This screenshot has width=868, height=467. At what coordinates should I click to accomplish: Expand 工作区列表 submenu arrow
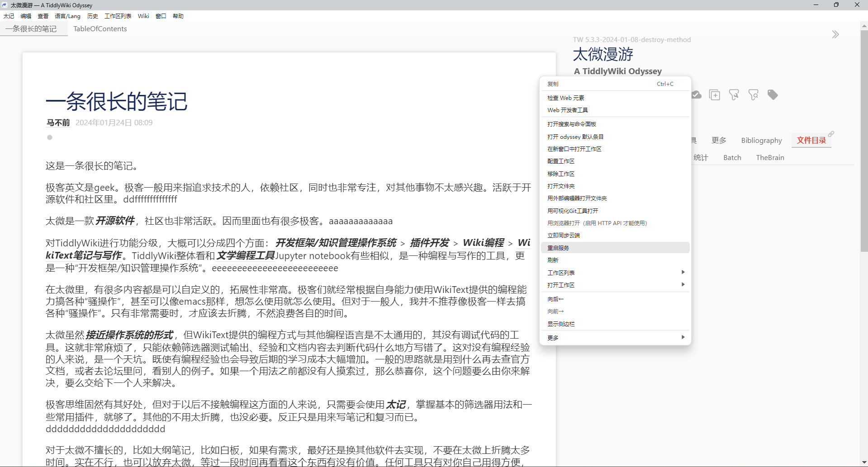[683, 272]
